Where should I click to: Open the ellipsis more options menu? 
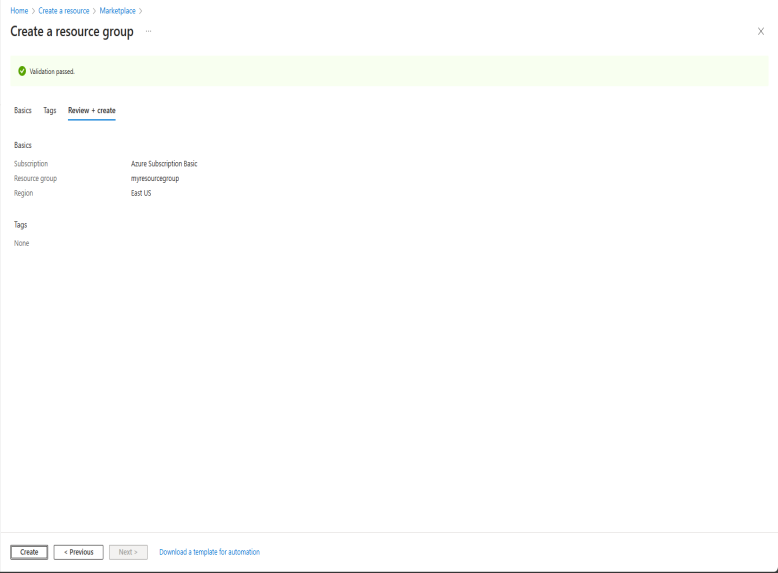point(149,32)
